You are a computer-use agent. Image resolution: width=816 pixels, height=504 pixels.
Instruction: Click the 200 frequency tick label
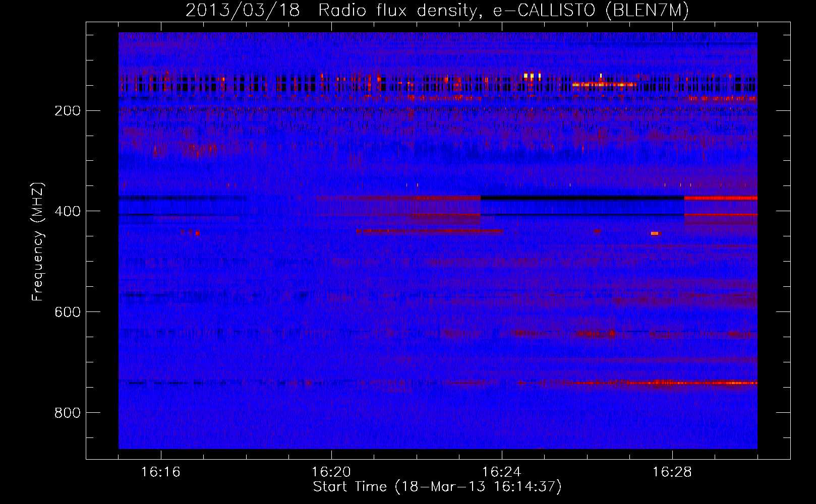[x=67, y=110]
